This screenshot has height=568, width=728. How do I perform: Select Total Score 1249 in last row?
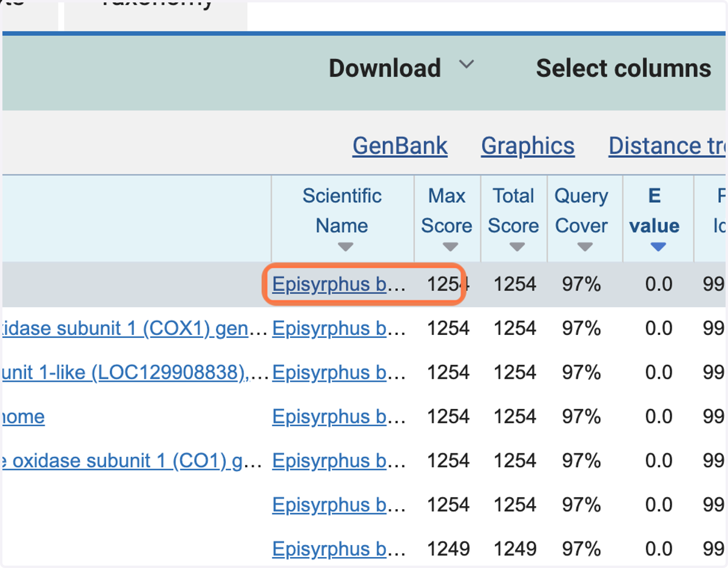[515, 549]
